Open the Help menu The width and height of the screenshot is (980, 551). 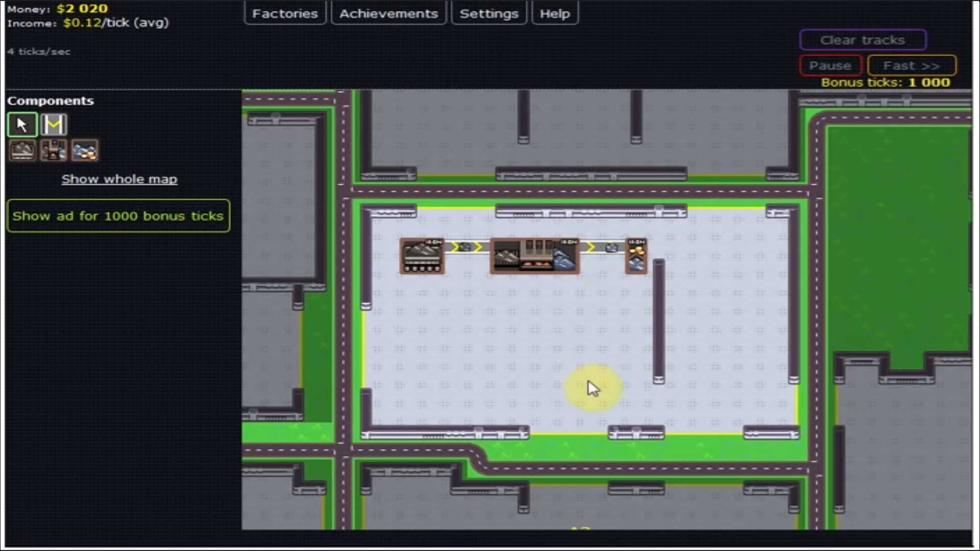(555, 13)
